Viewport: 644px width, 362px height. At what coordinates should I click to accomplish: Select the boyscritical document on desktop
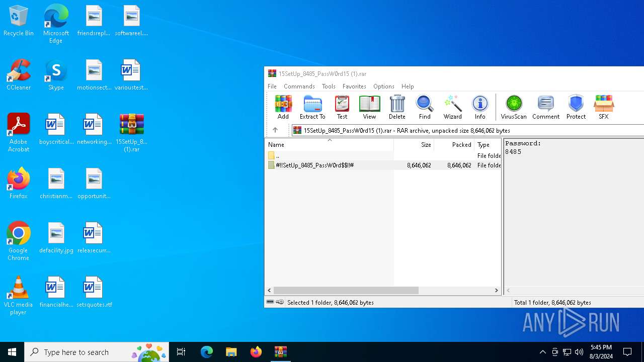pyautogui.click(x=56, y=130)
